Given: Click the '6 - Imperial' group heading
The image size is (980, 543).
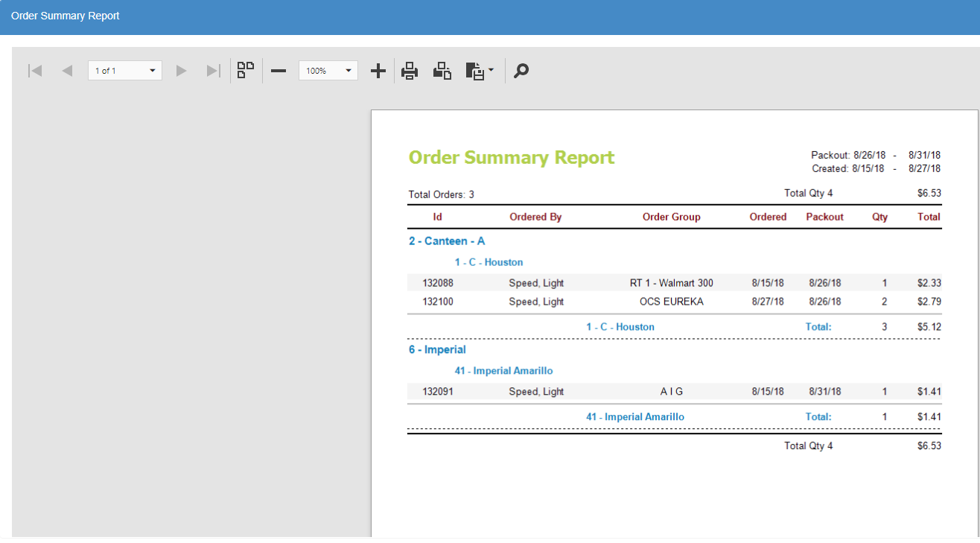Looking at the screenshot, I should (437, 349).
